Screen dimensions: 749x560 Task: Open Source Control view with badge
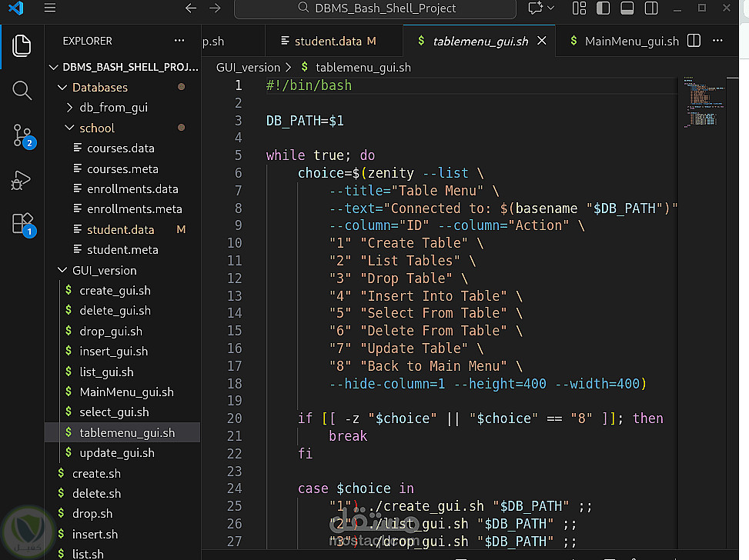point(22,135)
